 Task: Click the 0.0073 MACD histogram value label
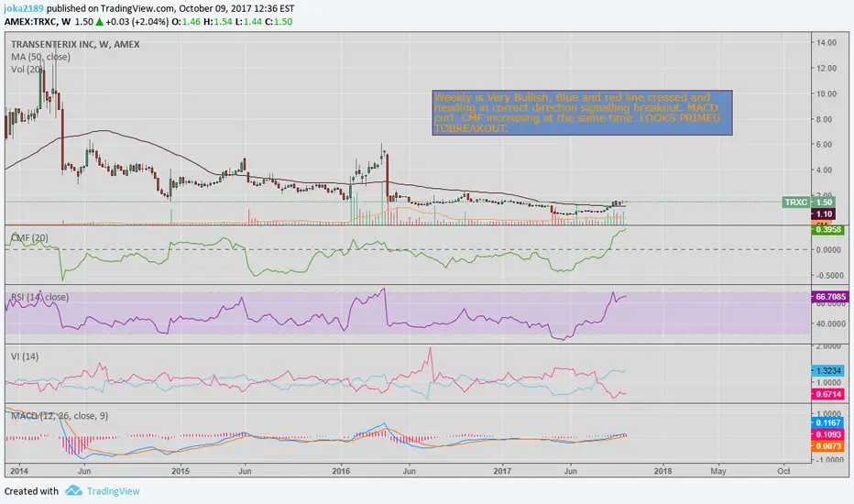[827, 446]
